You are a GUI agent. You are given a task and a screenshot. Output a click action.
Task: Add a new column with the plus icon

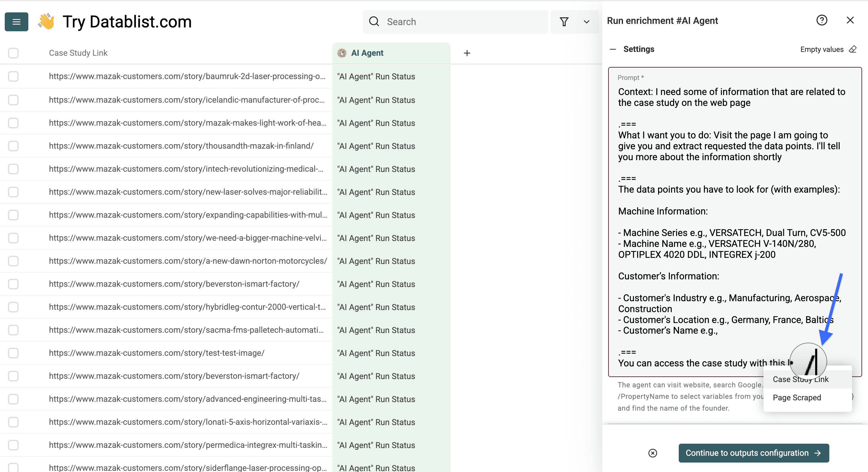(467, 53)
